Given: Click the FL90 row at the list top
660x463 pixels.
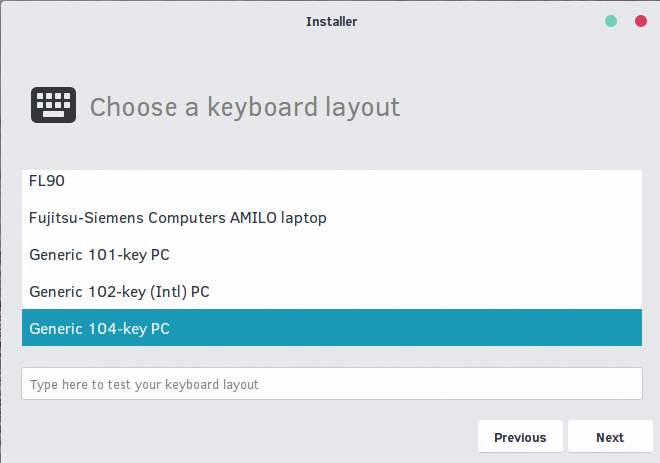Looking at the screenshot, I should [x=332, y=181].
